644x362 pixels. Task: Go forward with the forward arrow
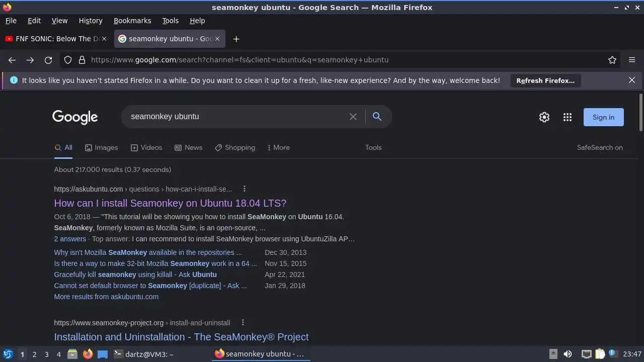point(30,60)
